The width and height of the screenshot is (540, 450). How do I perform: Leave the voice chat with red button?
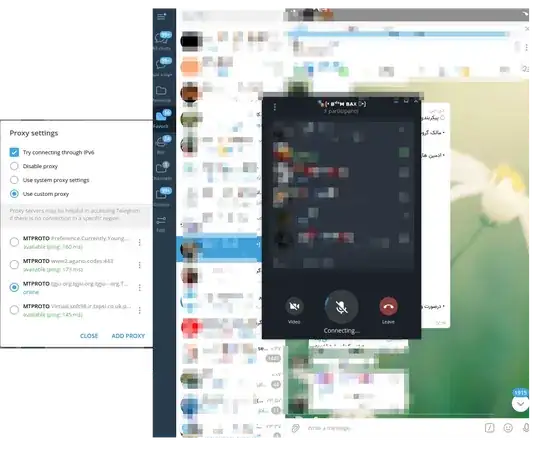pyautogui.click(x=388, y=306)
